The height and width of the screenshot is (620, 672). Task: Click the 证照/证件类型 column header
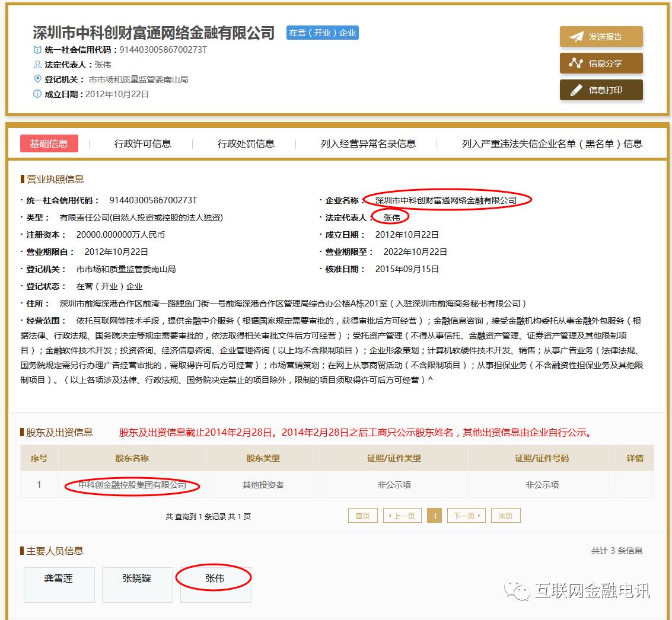click(394, 458)
